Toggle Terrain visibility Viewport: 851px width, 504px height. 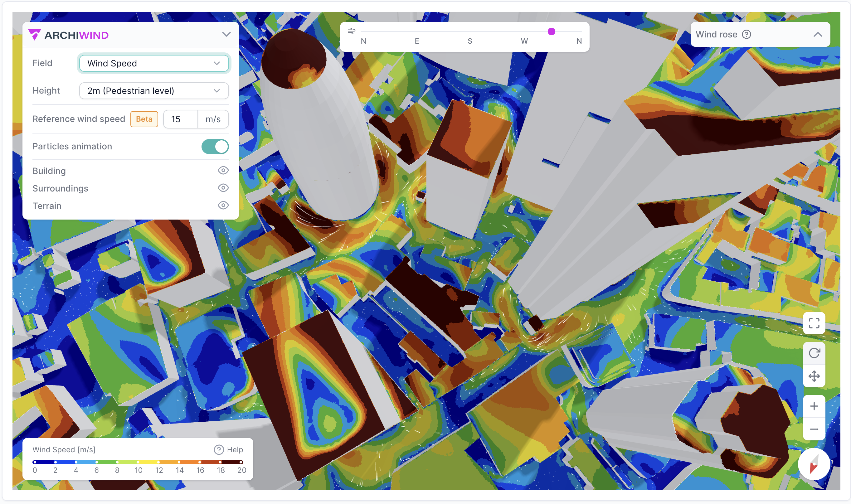(x=223, y=206)
